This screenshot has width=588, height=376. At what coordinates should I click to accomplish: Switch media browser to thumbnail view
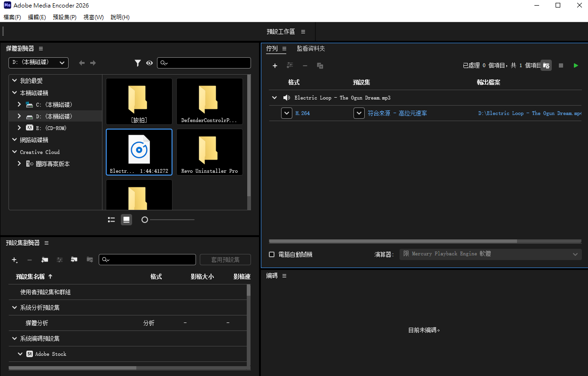(126, 220)
